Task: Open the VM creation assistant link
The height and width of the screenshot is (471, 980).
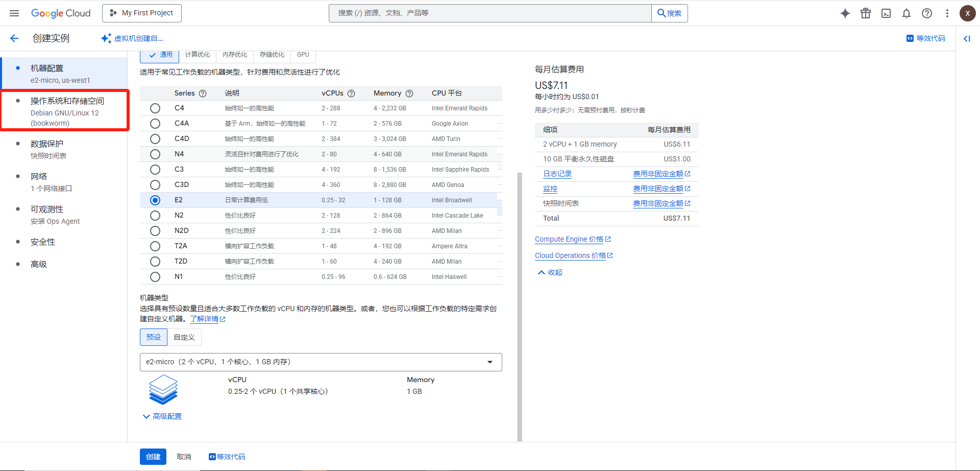Action: pyautogui.click(x=132, y=38)
